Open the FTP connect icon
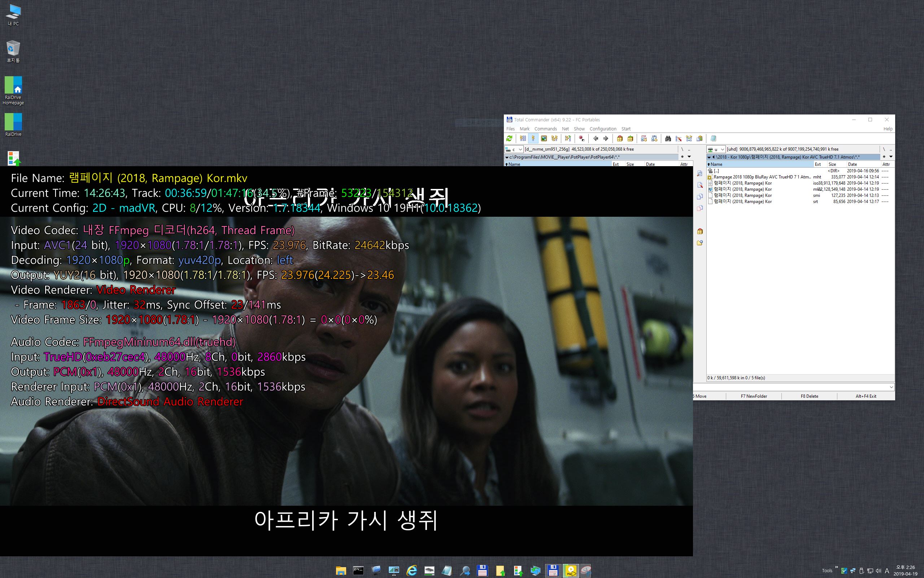This screenshot has height=578, width=924. point(644,138)
